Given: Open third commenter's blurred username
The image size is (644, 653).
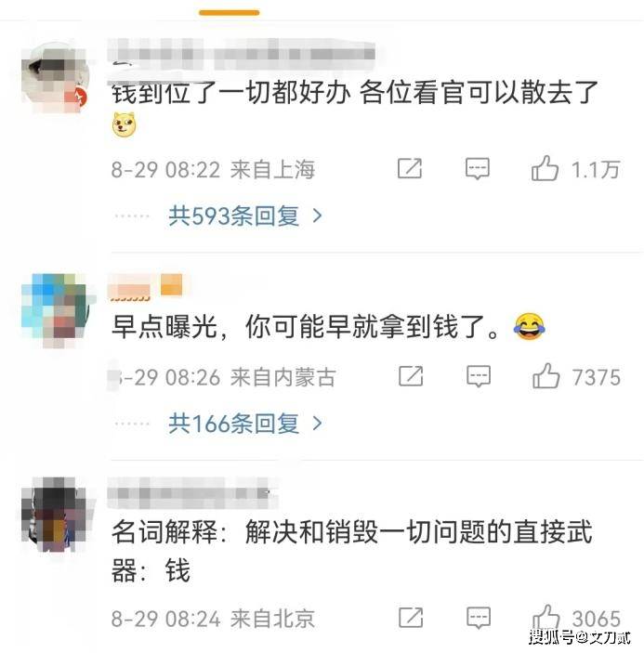Looking at the screenshot, I should (191, 493).
